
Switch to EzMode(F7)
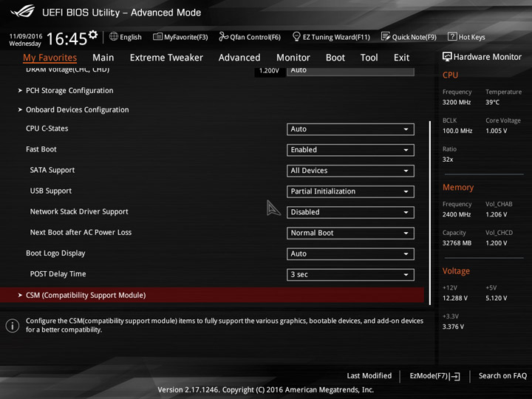point(435,376)
